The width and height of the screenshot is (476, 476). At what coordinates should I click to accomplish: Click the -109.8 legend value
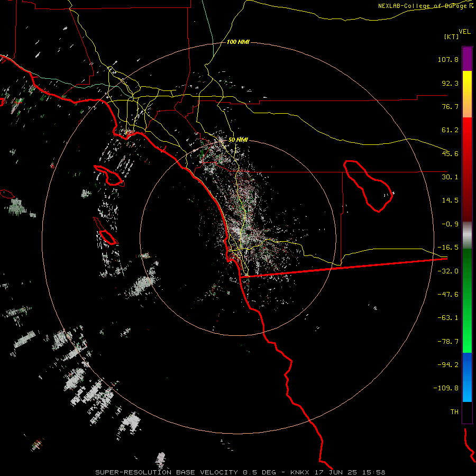pos(446,388)
